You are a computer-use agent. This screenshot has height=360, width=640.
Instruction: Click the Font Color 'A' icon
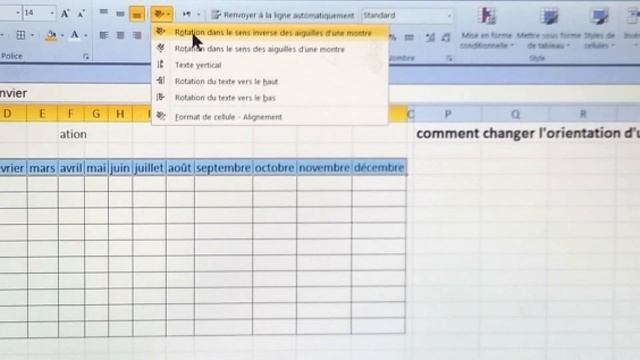(74, 35)
